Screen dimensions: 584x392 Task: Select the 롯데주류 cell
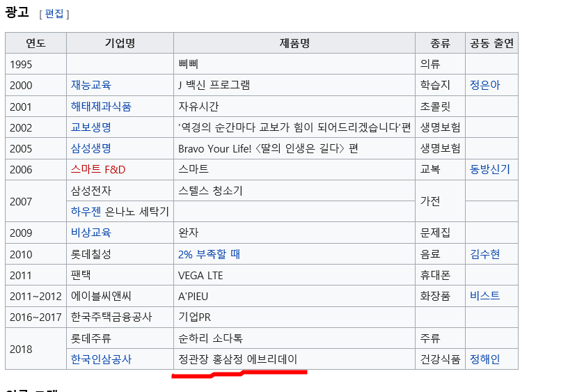point(120,338)
